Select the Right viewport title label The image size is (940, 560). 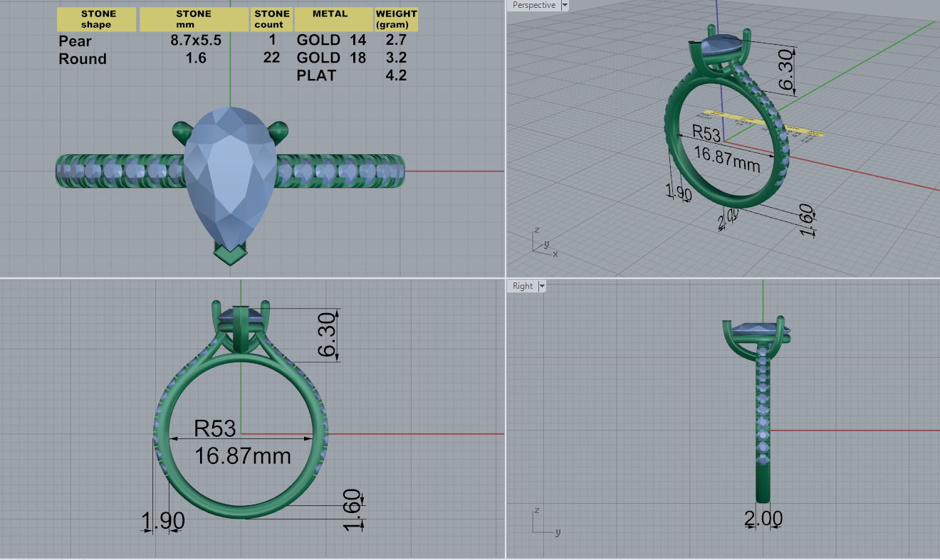[x=523, y=286]
